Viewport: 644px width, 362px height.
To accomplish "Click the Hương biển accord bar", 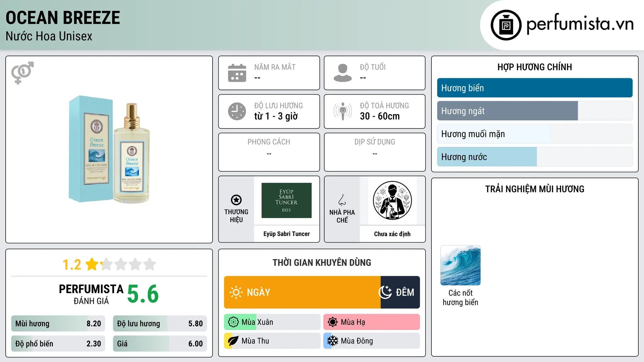I will (535, 88).
